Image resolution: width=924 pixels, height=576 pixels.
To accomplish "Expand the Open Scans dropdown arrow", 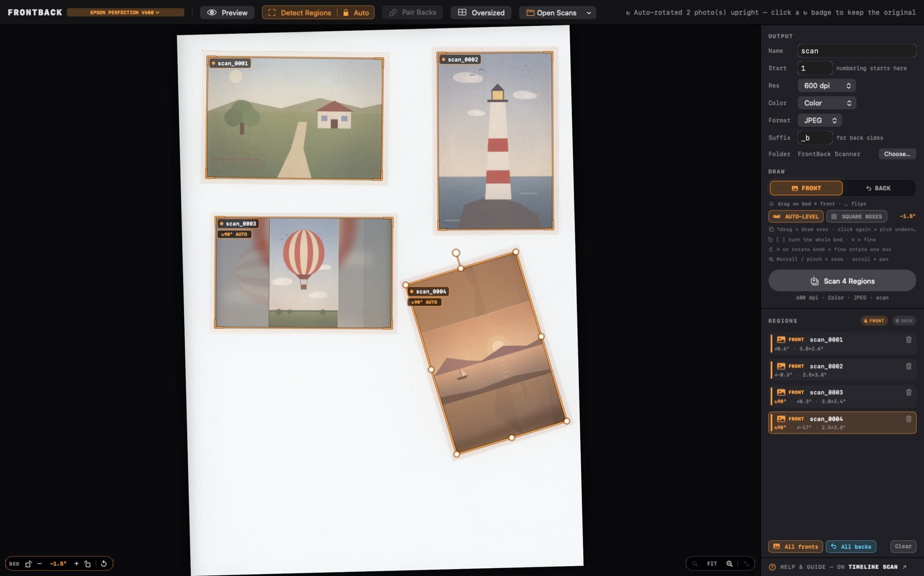I will pyautogui.click(x=589, y=13).
